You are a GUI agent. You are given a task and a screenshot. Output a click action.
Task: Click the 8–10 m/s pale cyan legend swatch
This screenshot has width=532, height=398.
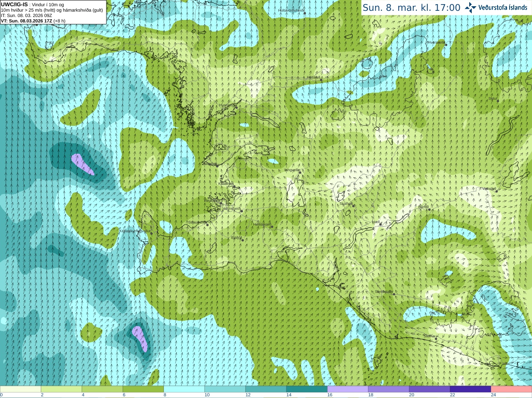point(184,389)
